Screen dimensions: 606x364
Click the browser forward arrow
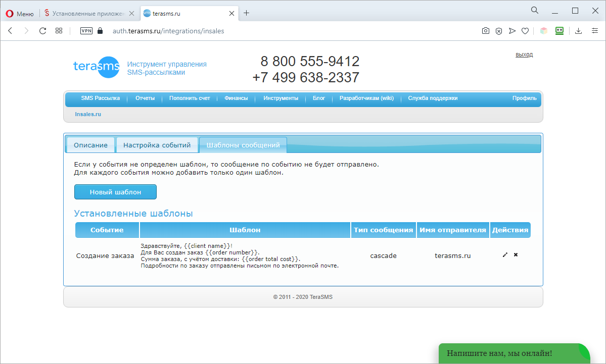point(26,31)
